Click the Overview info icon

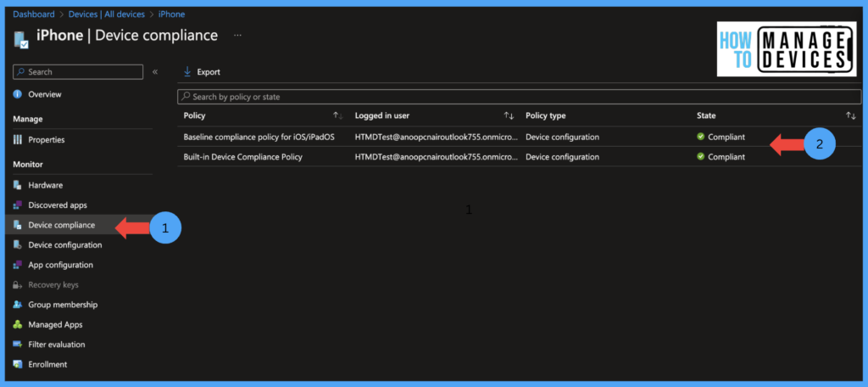tap(17, 94)
